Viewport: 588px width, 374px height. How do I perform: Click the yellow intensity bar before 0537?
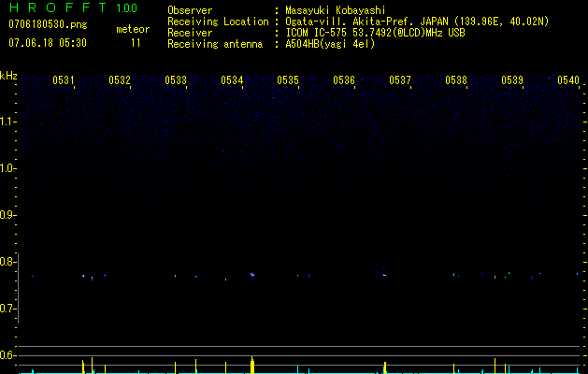click(x=385, y=368)
